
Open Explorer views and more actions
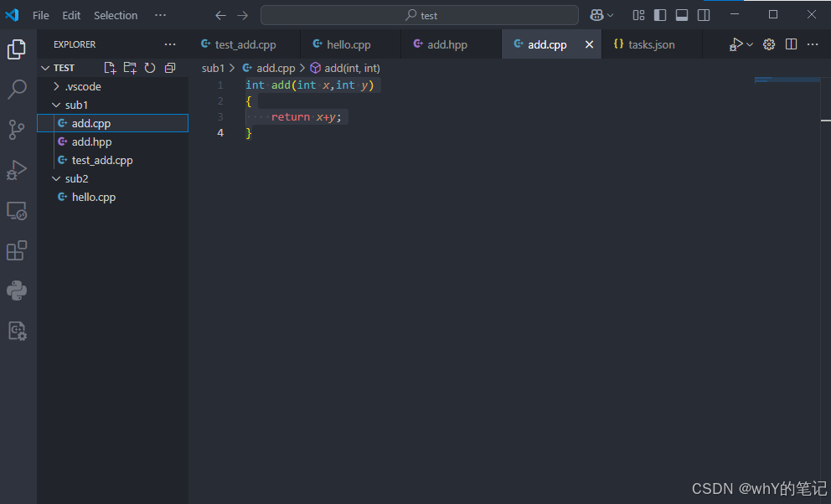169,44
